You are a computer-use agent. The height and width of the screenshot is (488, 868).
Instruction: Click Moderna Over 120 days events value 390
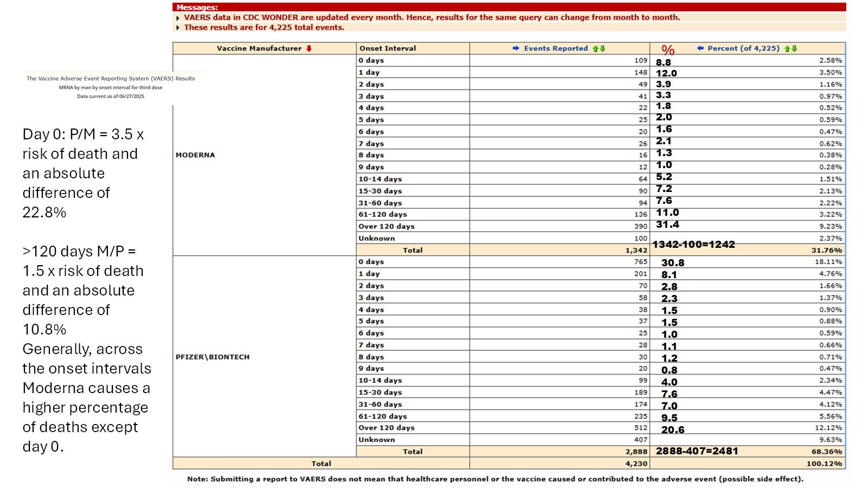(x=641, y=227)
